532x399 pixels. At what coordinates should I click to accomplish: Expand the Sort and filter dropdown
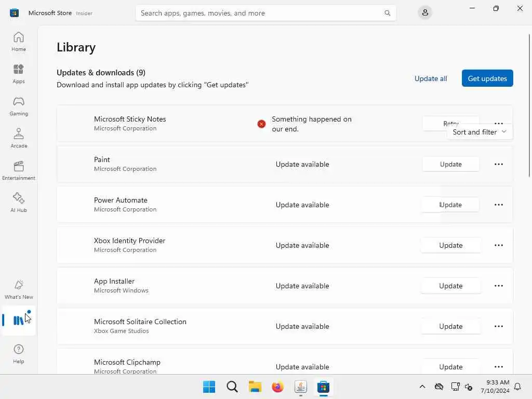coord(480,132)
